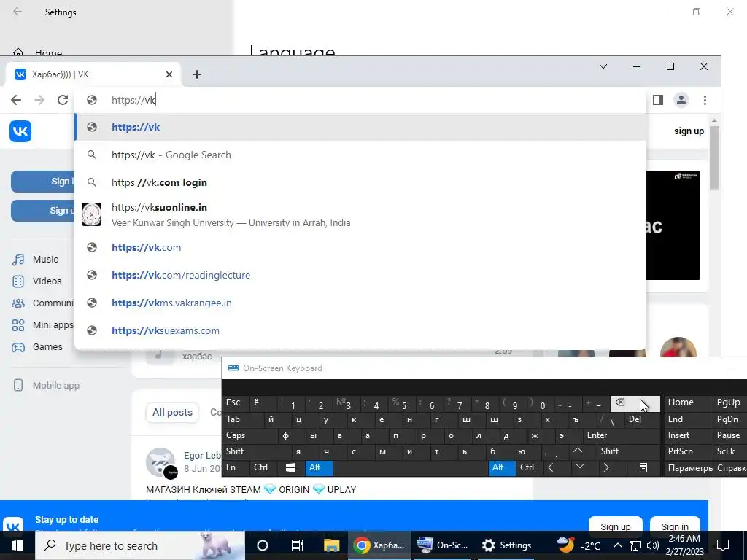This screenshot has width=747, height=560.
Task: Open Chrome three-dot menu
Action: pos(705,100)
